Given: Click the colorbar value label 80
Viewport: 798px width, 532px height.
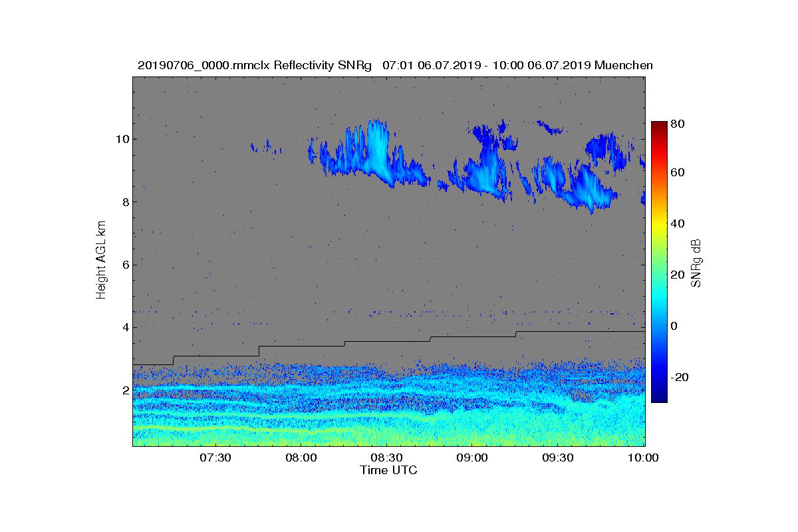Looking at the screenshot, I should click(679, 122).
